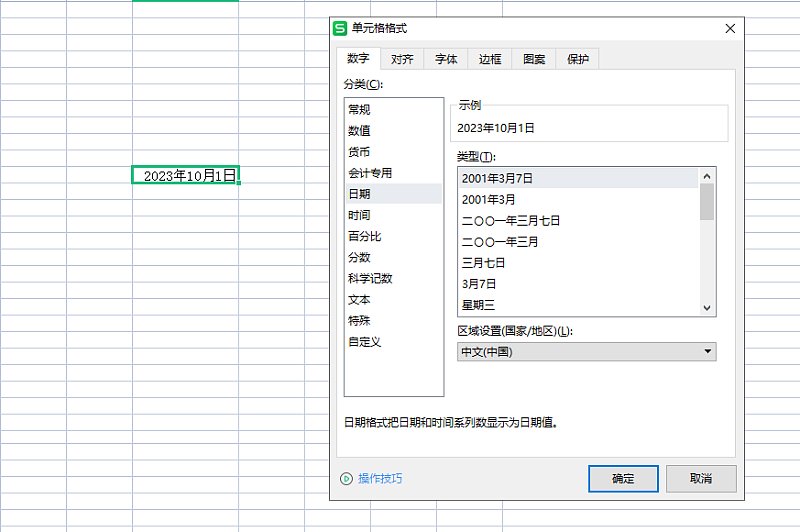Close the 单元格格式 dialog

click(x=730, y=28)
